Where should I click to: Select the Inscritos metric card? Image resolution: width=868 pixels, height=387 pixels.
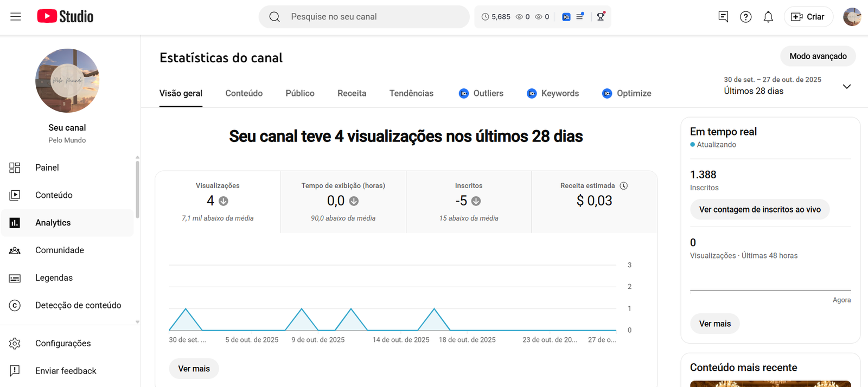(469, 202)
